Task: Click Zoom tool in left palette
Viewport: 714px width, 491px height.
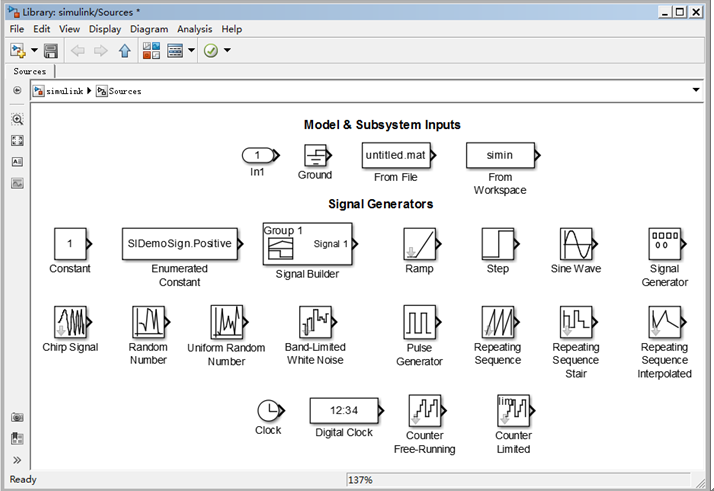Action: pyautogui.click(x=17, y=119)
